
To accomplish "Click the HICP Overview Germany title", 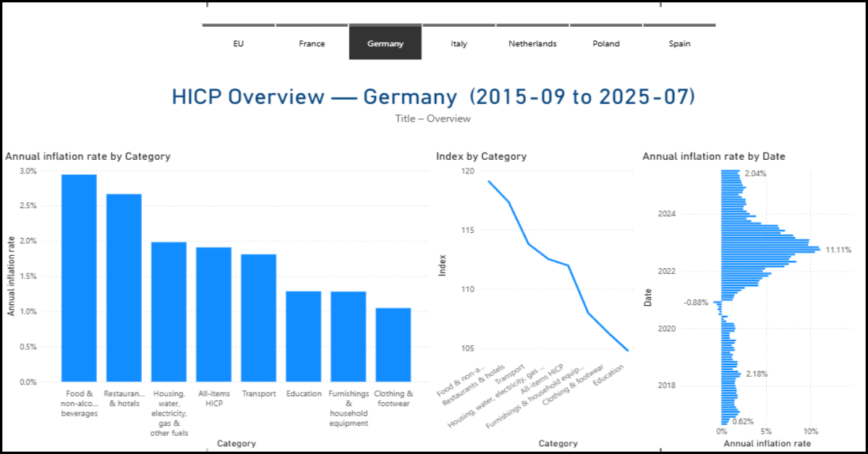I will pyautogui.click(x=433, y=96).
